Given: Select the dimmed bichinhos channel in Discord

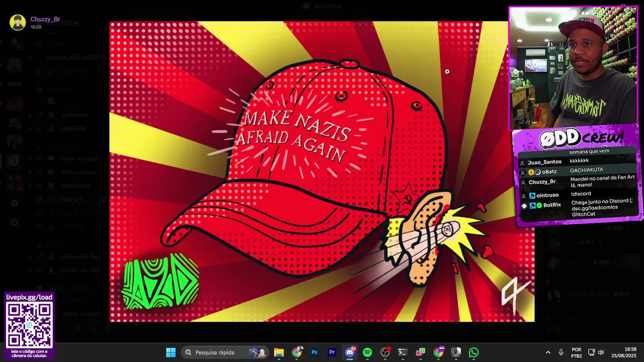Looking at the screenshot, I should 75,115.
